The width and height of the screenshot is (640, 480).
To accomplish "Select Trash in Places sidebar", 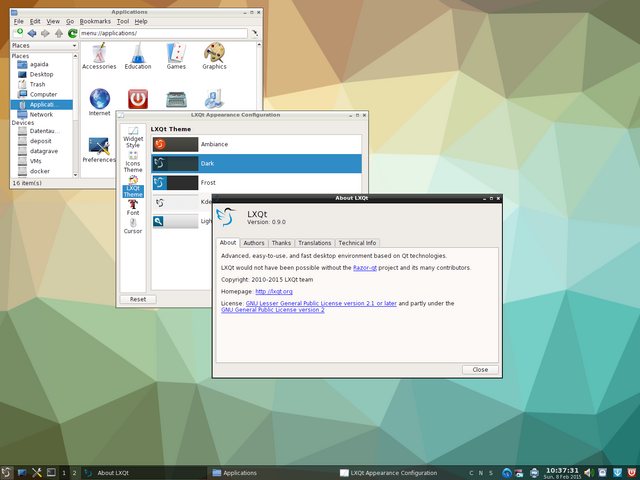I will pos(42,84).
